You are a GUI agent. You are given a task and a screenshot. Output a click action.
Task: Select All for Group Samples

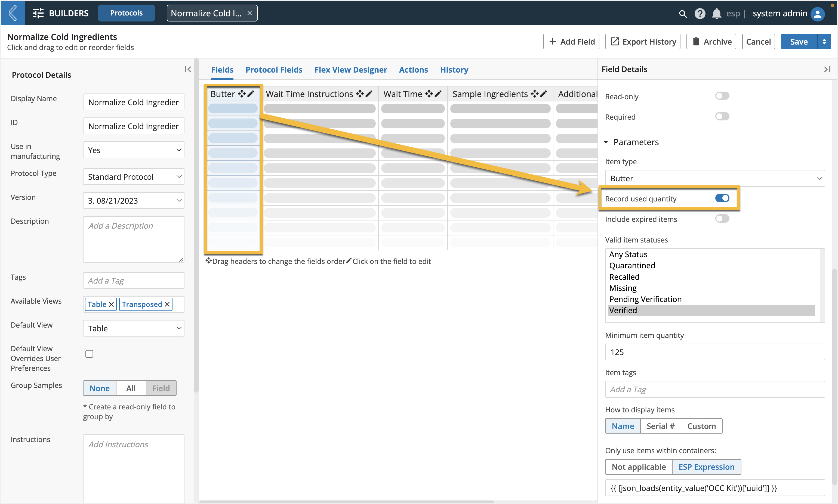point(131,388)
